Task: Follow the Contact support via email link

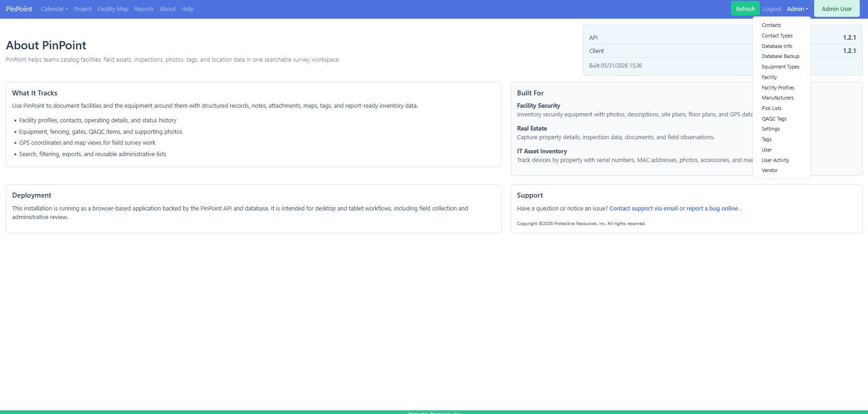Action: pyautogui.click(x=643, y=209)
